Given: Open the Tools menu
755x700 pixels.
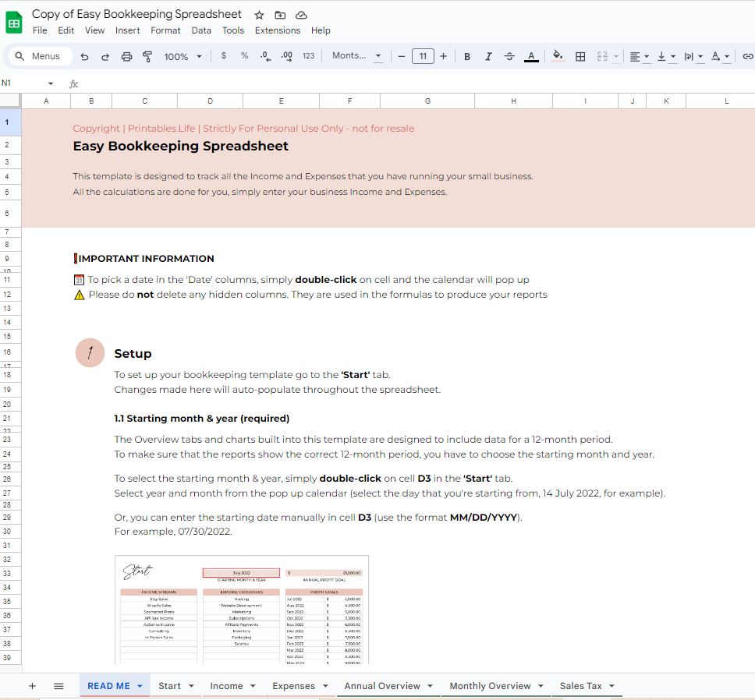Looking at the screenshot, I should click(x=233, y=30).
